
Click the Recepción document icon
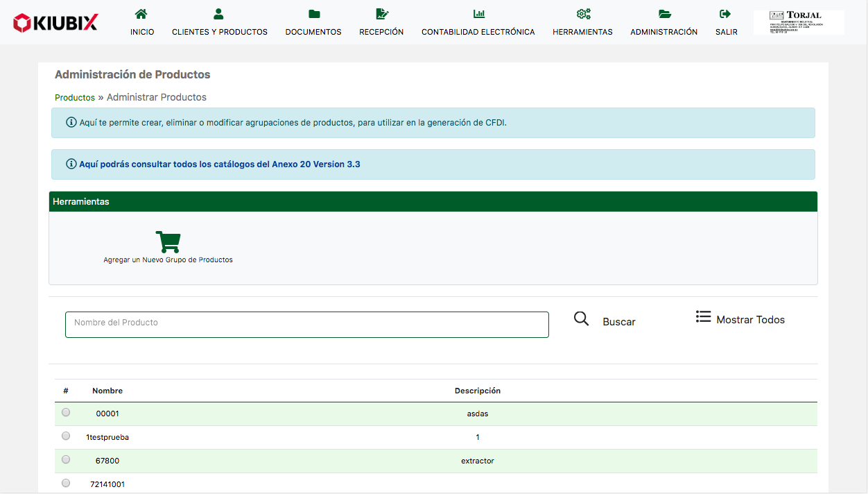coord(381,14)
